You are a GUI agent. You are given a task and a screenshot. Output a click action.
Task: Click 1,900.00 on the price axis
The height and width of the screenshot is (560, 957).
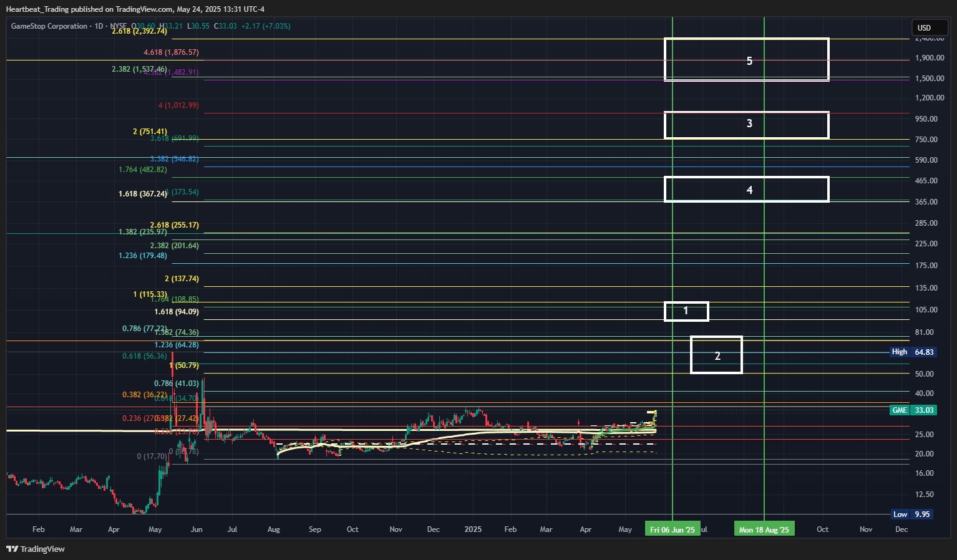point(930,58)
